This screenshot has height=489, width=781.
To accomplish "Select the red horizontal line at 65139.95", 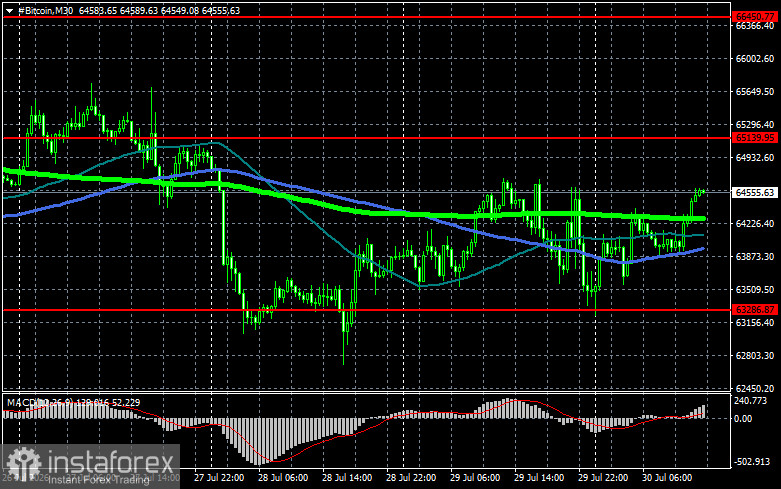I will pyautogui.click(x=368, y=138).
